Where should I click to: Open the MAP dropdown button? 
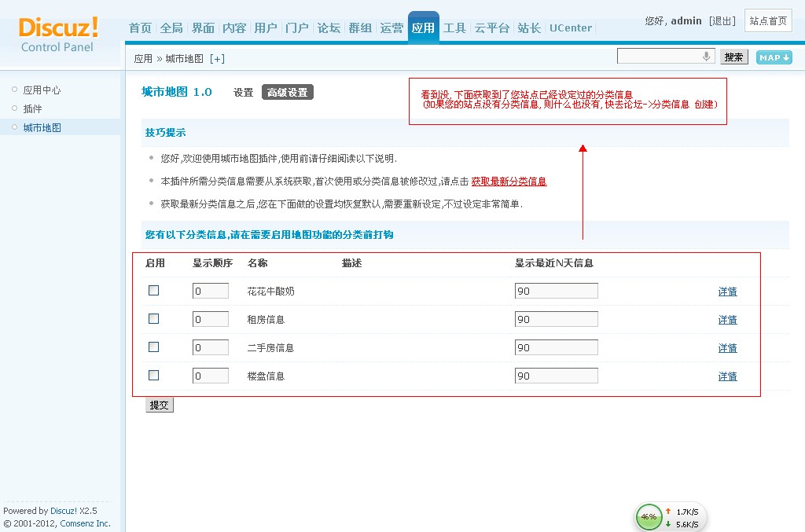[x=774, y=57]
